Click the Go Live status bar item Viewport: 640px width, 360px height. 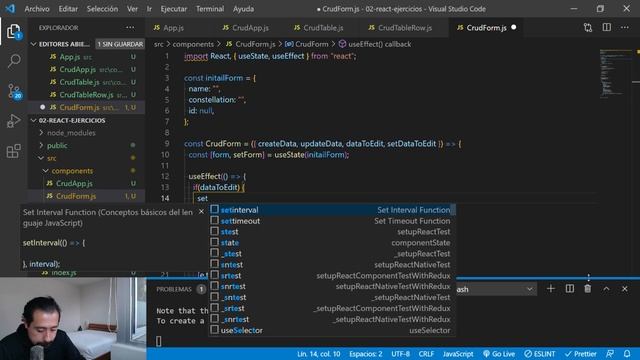pos(499,354)
